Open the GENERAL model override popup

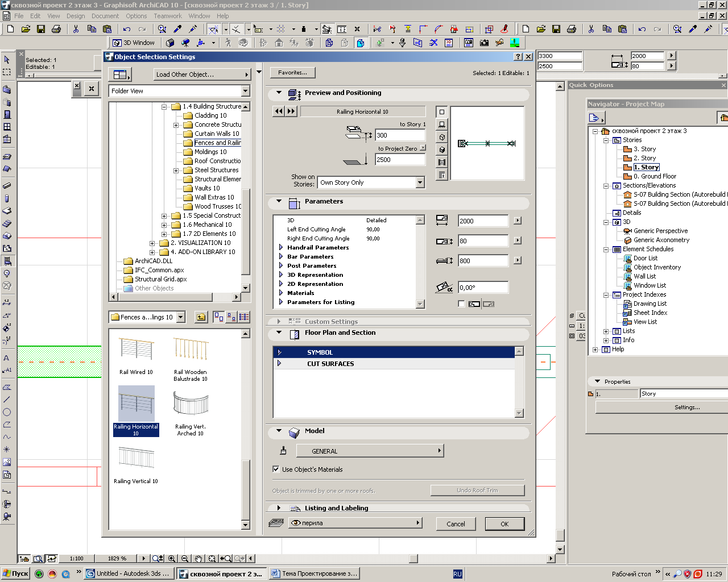[x=370, y=451]
